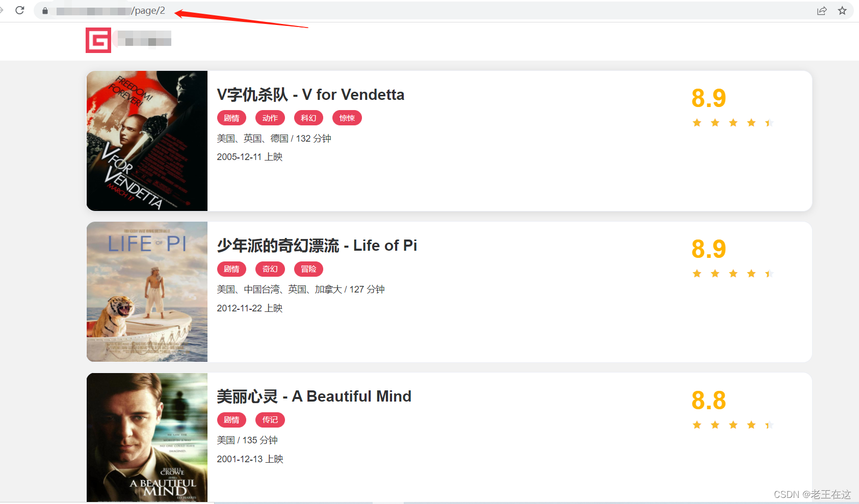Bookmark this page with the star icon
The width and height of the screenshot is (859, 504).
tap(842, 11)
